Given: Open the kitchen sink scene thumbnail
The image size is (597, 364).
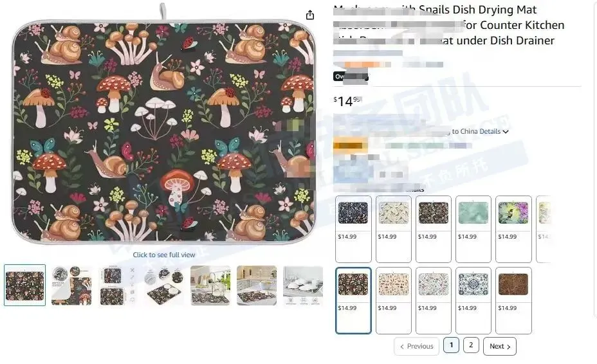Looking at the screenshot, I should coord(210,285).
